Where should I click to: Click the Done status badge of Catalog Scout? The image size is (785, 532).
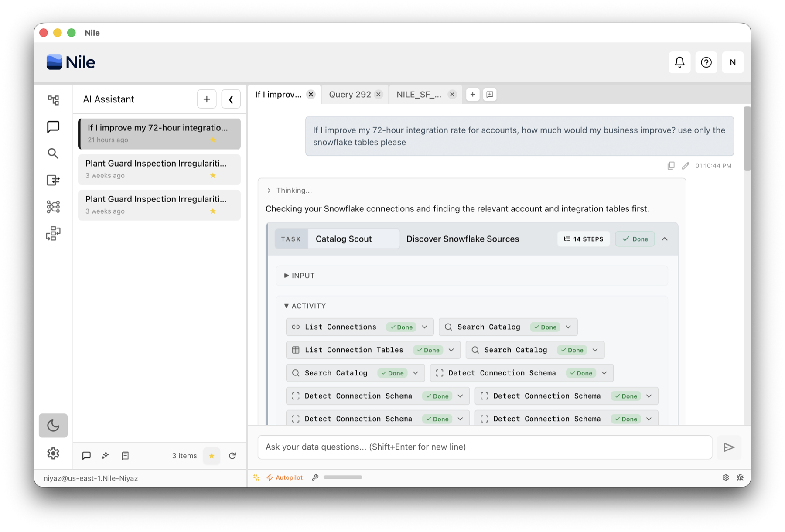pyautogui.click(x=635, y=239)
